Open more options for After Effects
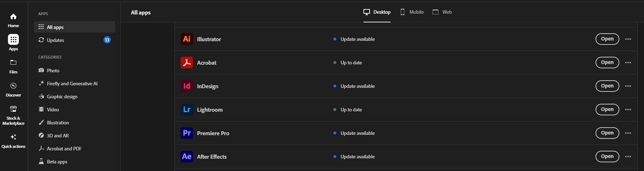This screenshot has height=171, width=644. [628, 157]
